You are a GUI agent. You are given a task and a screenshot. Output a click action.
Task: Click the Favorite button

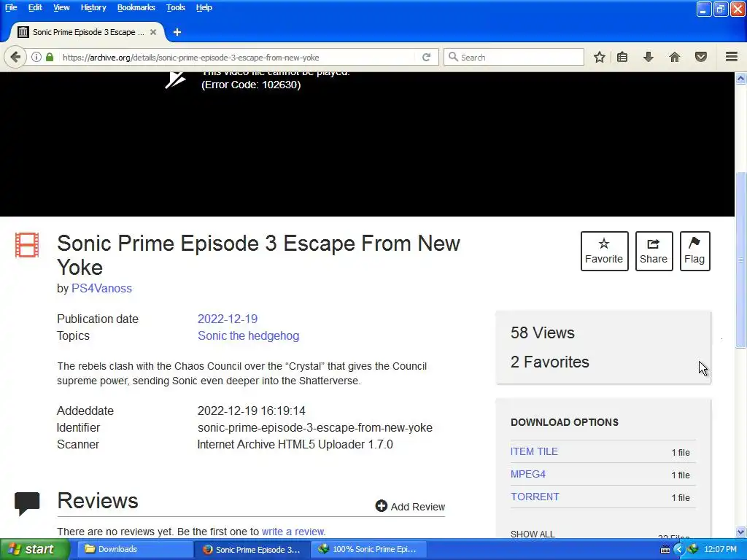pyautogui.click(x=604, y=251)
